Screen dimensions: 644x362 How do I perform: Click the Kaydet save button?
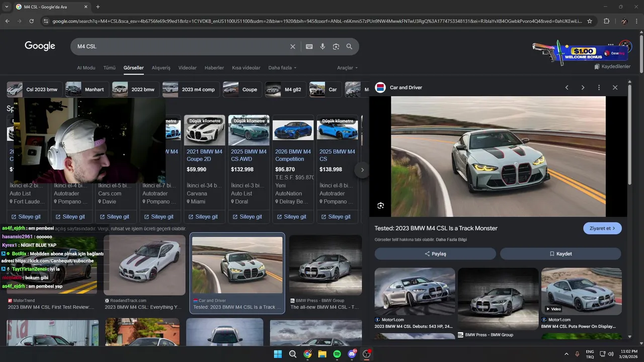[560, 254]
